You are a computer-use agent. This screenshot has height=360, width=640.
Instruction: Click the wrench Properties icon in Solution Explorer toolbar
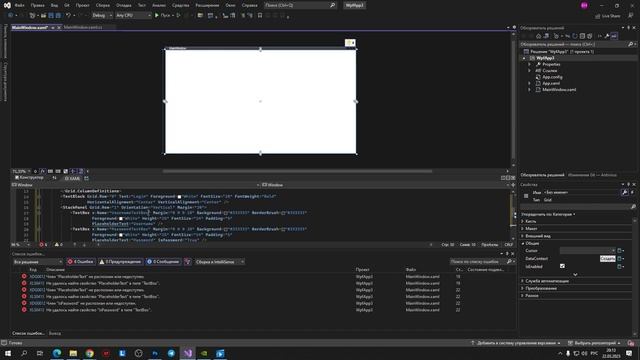click(607, 36)
